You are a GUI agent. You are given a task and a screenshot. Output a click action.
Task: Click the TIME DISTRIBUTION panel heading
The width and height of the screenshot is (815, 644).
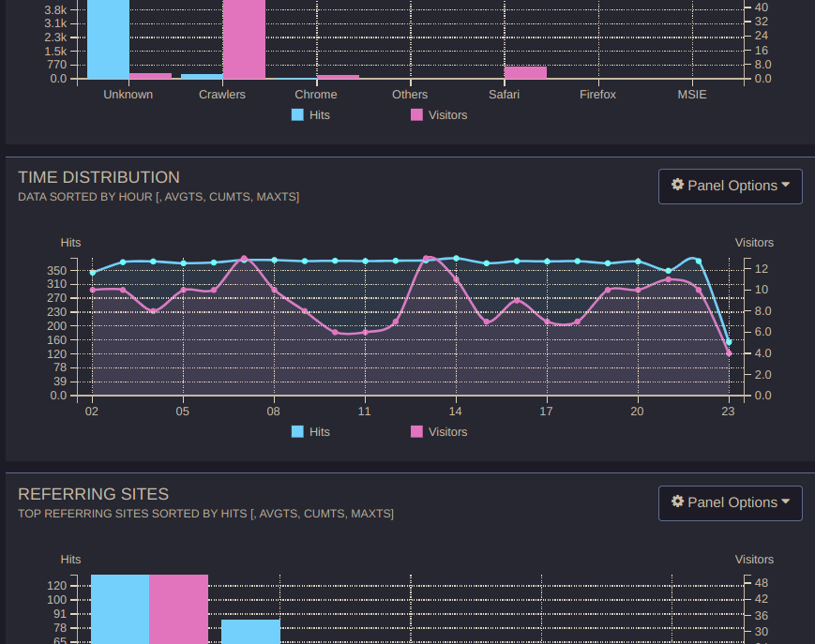[99, 177]
